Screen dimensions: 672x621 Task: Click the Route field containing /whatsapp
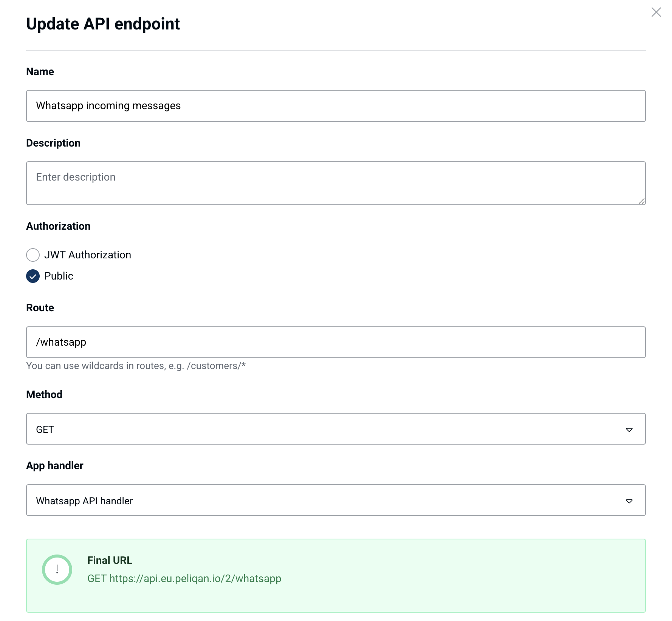tap(336, 342)
